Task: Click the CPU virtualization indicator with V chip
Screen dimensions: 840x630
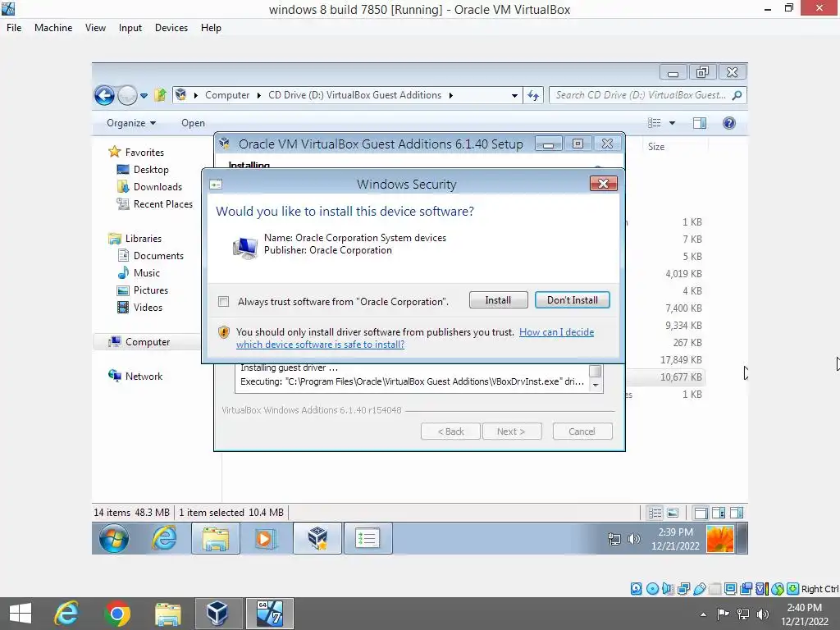Action: click(x=761, y=589)
